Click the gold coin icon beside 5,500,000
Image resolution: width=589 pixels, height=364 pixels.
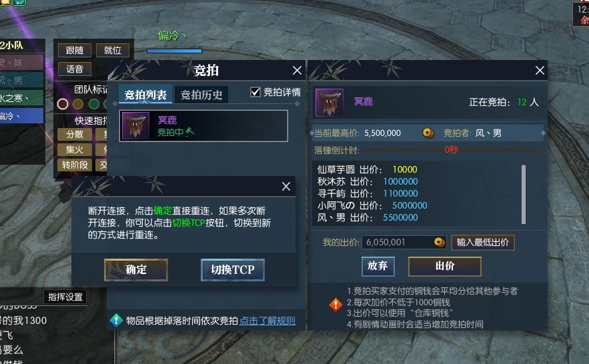click(x=428, y=133)
